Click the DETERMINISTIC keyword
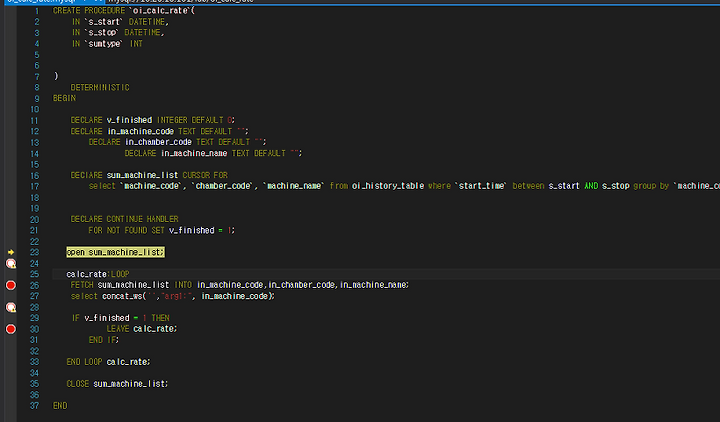Viewport: 720px width, 422px height. (100, 87)
